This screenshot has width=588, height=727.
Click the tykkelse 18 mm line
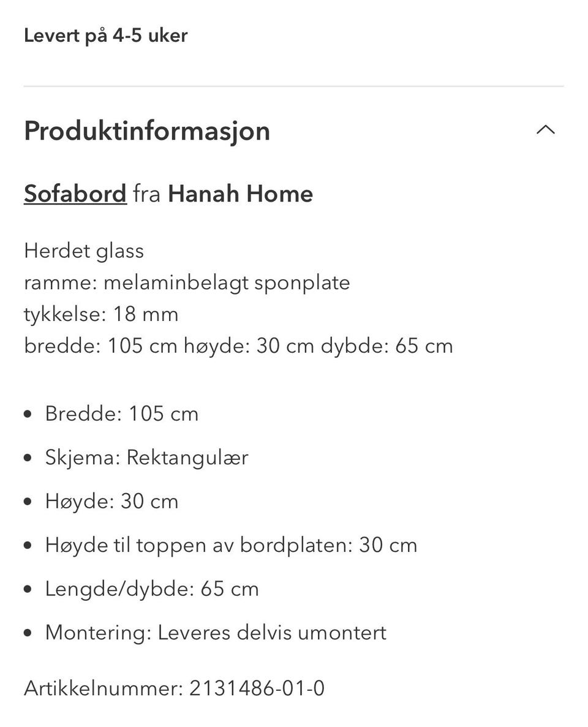point(101,314)
